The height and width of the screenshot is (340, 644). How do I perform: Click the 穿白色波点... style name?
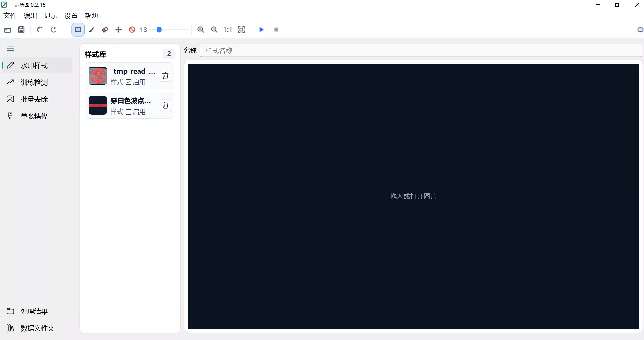pyautogui.click(x=131, y=101)
